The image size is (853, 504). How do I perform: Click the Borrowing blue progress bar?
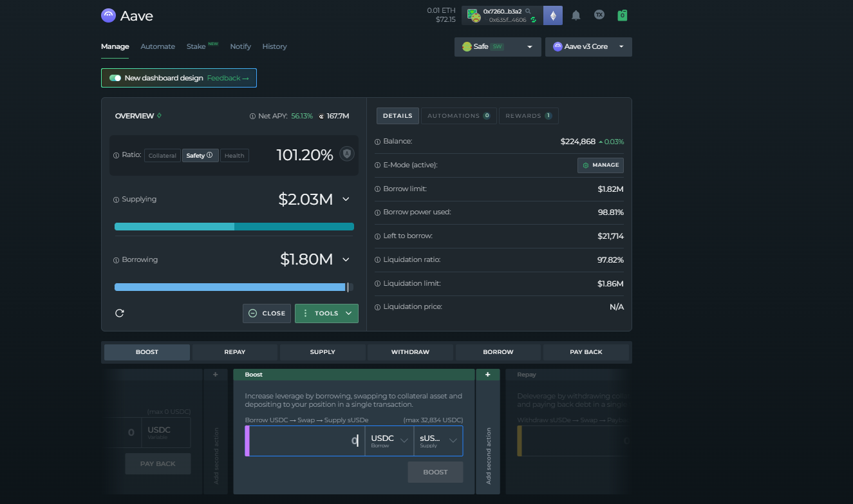click(234, 287)
